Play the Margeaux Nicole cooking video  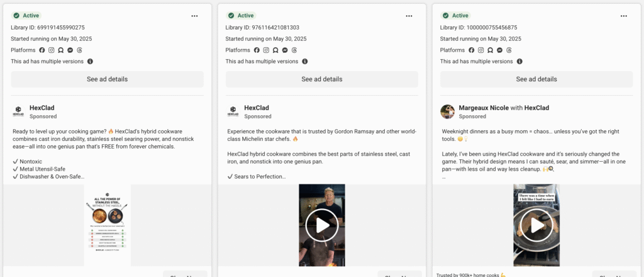pos(536,225)
